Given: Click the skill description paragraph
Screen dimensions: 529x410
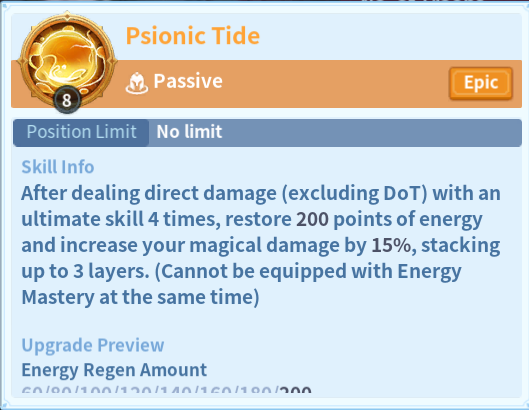Looking at the screenshot, I should [261, 245].
